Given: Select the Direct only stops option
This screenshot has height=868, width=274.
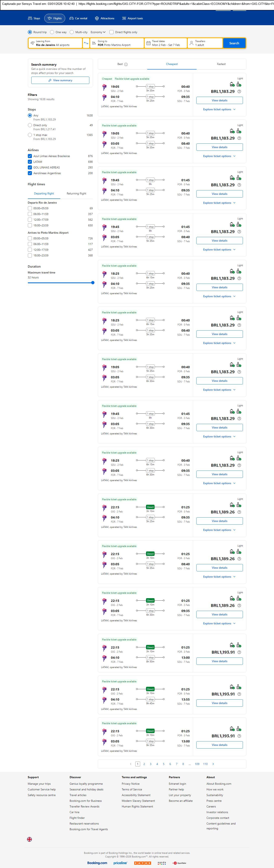Looking at the screenshot, I should (30, 125).
